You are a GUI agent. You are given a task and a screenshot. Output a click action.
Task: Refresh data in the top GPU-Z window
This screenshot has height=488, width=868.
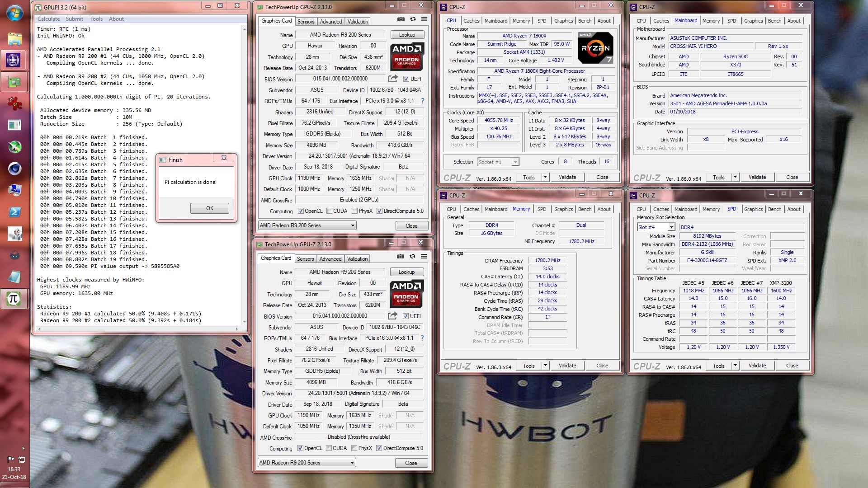point(413,19)
